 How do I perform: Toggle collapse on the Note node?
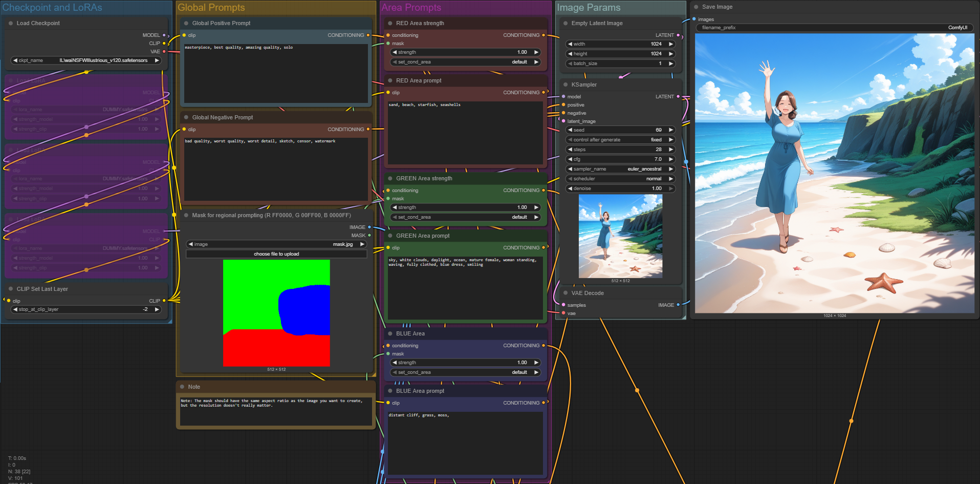[182, 387]
